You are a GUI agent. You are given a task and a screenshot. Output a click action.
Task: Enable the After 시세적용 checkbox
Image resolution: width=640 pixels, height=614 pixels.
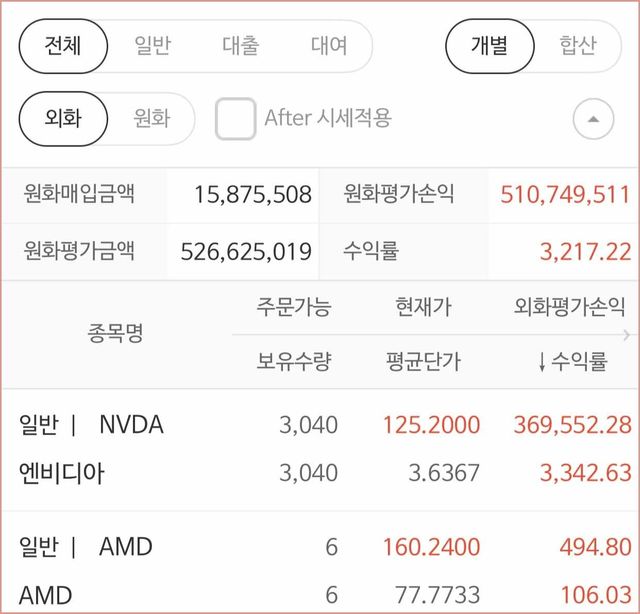(x=236, y=119)
